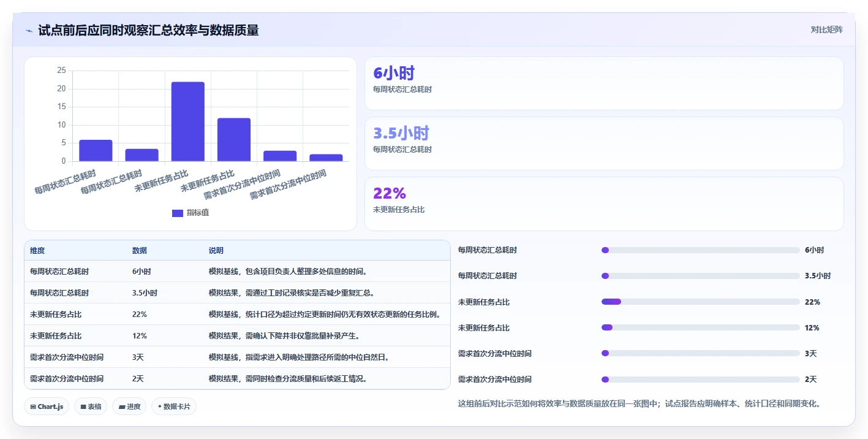Screen dimensions: 868x439
Task: Click the shortest chart bar, value 2
Action: pyautogui.click(x=326, y=158)
